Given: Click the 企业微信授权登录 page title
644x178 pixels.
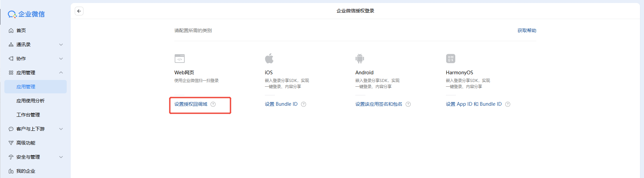Looking at the screenshot, I should (355, 11).
